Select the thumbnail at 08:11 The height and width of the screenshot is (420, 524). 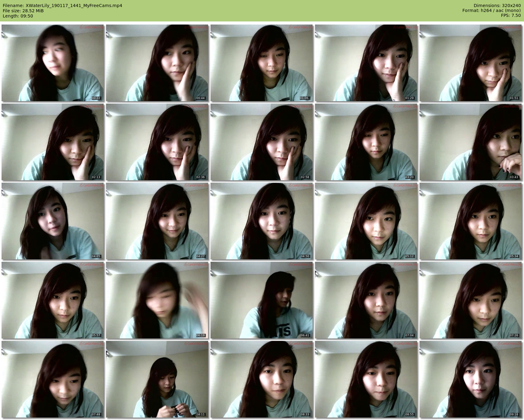pos(157,379)
